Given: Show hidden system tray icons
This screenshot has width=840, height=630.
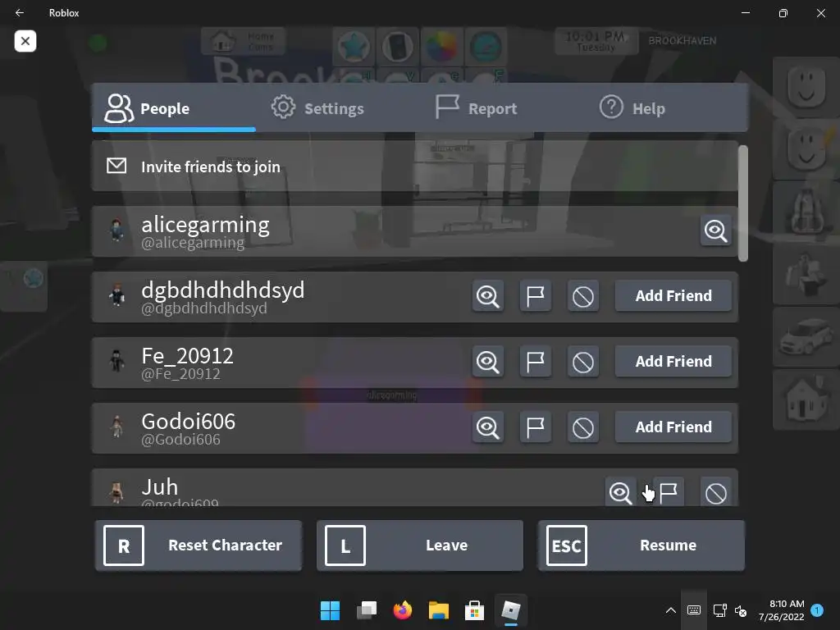Looking at the screenshot, I should pos(671,610).
